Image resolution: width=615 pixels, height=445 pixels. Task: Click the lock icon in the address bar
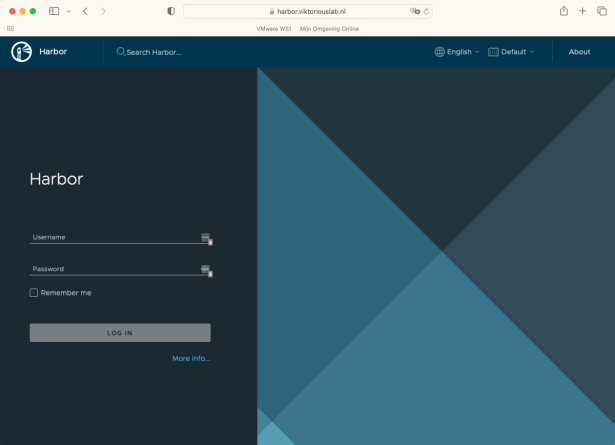[x=272, y=11]
